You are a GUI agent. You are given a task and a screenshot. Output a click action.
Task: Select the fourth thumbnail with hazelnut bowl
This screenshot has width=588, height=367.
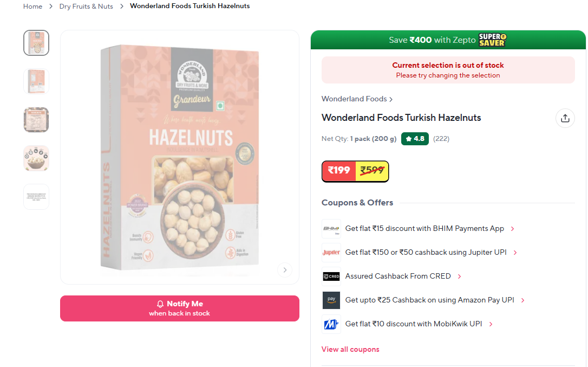(x=36, y=158)
